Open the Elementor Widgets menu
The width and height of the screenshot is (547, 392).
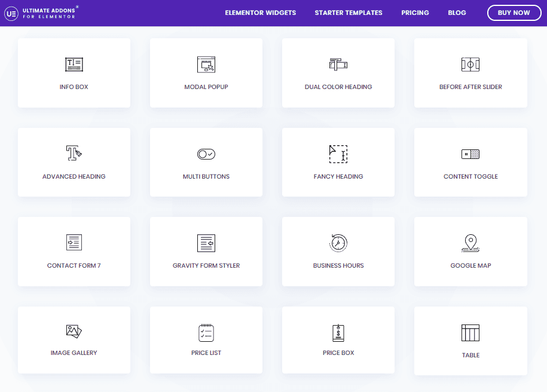point(261,13)
